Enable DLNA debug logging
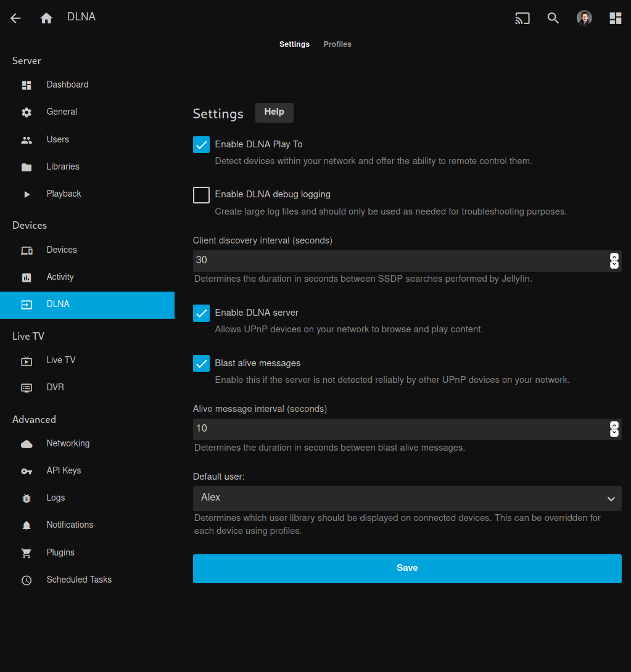 201,194
